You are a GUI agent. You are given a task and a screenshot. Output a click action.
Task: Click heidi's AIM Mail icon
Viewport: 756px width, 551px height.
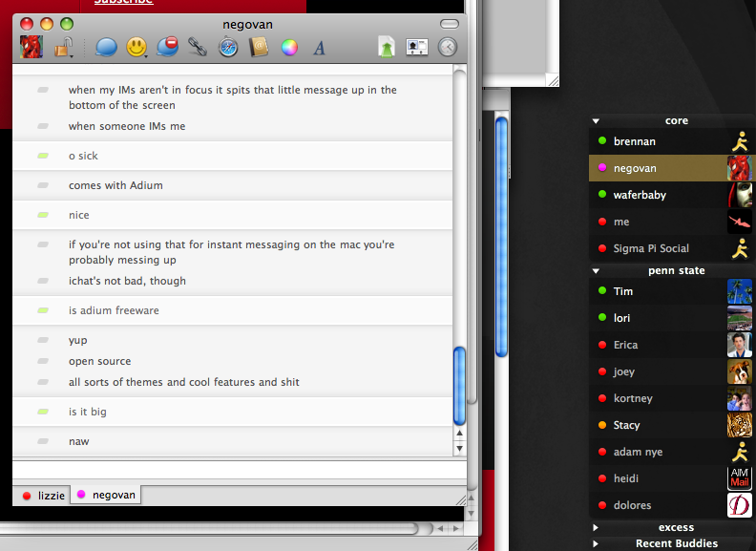coord(740,478)
